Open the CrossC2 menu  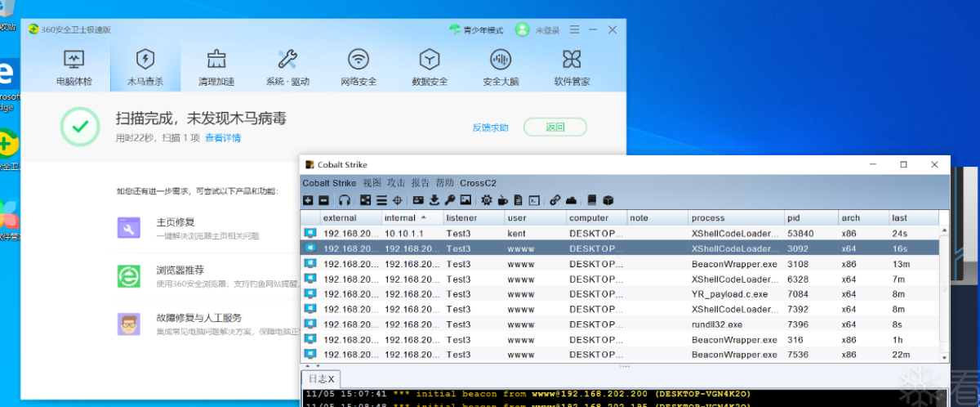tap(478, 183)
